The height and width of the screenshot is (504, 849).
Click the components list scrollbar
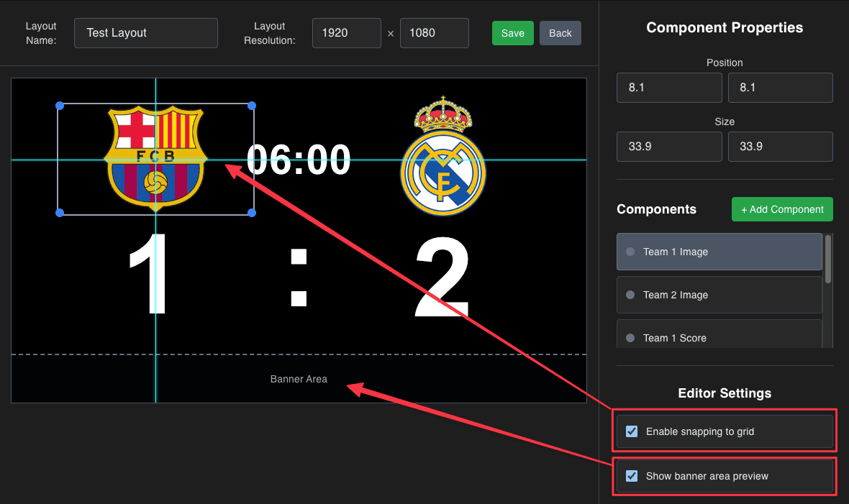coord(828,259)
